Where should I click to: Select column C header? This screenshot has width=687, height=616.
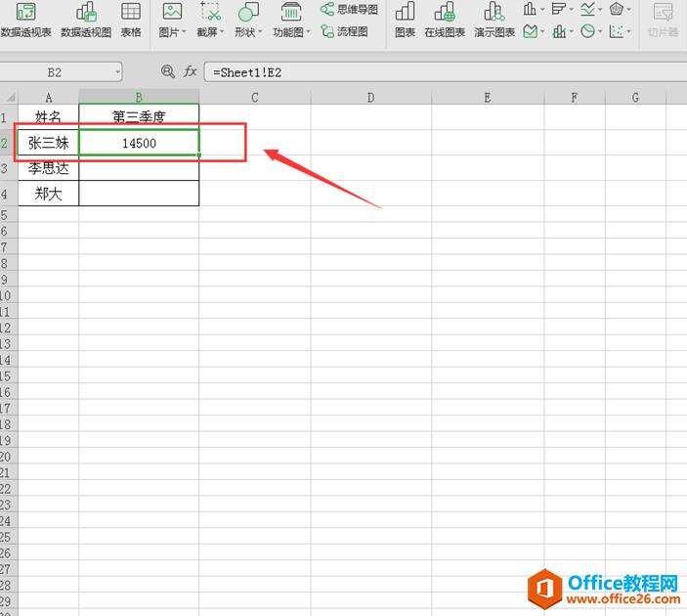[x=254, y=98]
